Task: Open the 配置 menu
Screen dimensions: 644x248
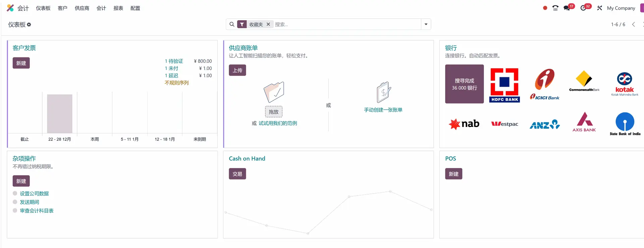Action: click(x=135, y=8)
